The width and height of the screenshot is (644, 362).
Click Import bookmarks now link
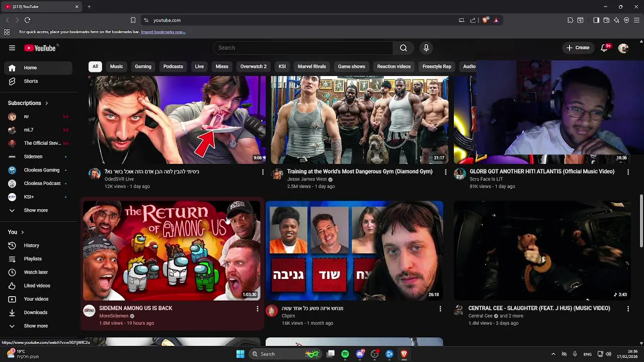coord(163,32)
